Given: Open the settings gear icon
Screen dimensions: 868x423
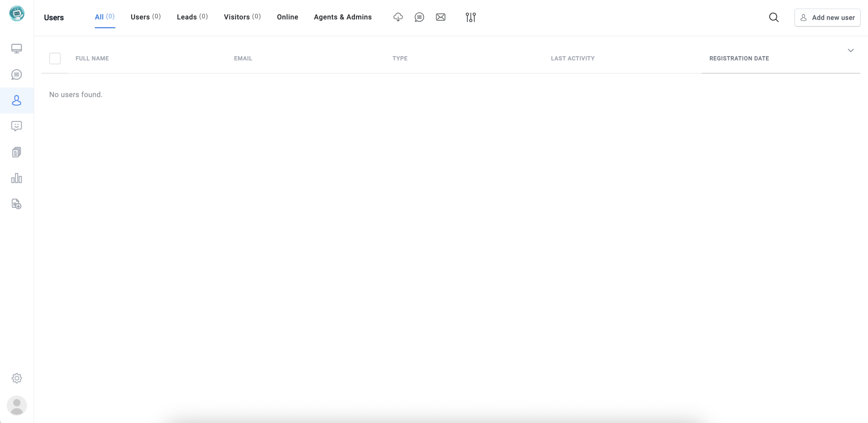Looking at the screenshot, I should [x=17, y=378].
